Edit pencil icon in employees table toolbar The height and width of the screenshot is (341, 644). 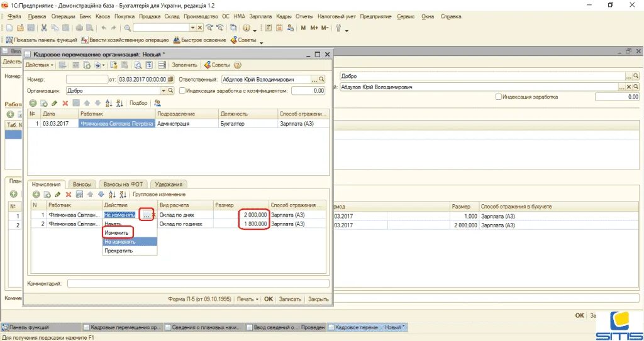(54, 103)
